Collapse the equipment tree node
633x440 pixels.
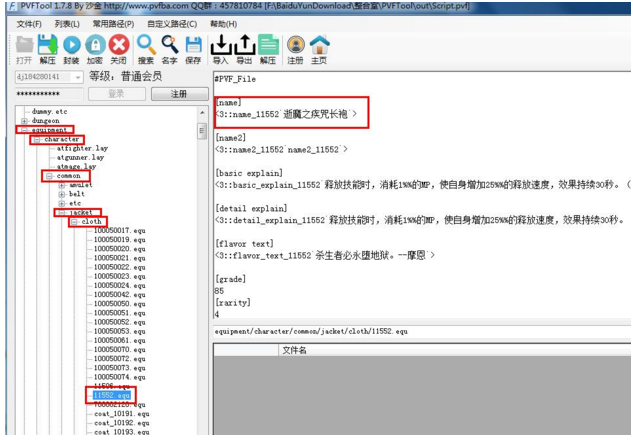coord(24,130)
